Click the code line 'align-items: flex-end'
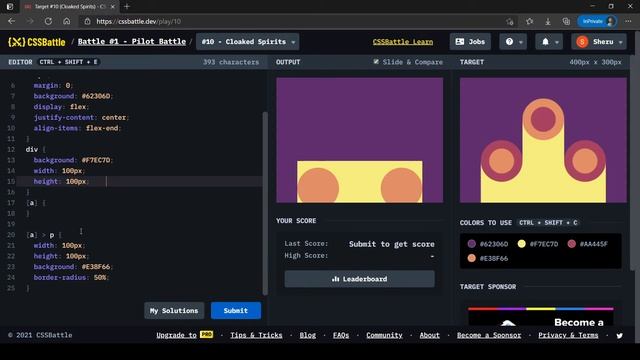The image size is (640, 360). (x=77, y=128)
